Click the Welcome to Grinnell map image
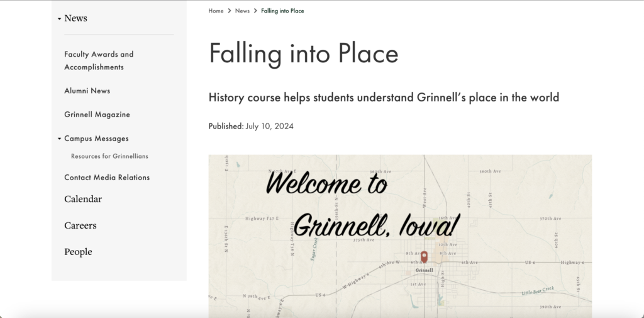This screenshot has height=318, width=644. tap(400, 236)
